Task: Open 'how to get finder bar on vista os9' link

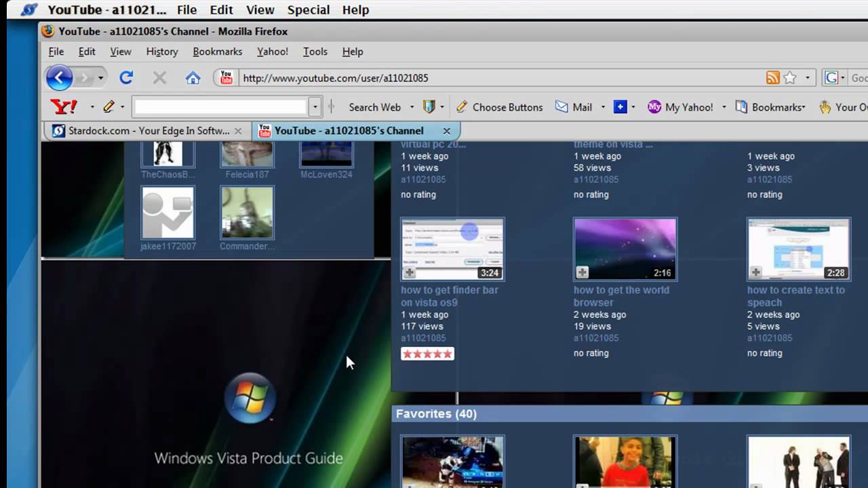Action: (450, 296)
